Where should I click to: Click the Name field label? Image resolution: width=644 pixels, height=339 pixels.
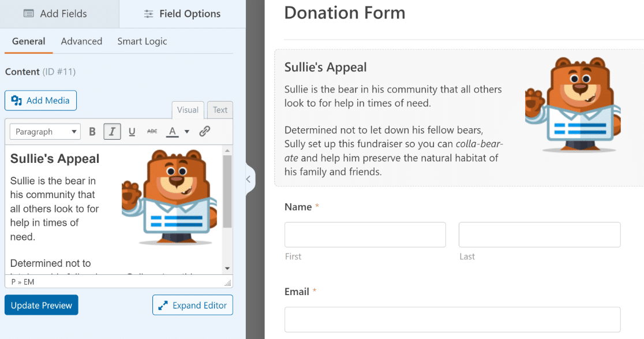point(298,207)
